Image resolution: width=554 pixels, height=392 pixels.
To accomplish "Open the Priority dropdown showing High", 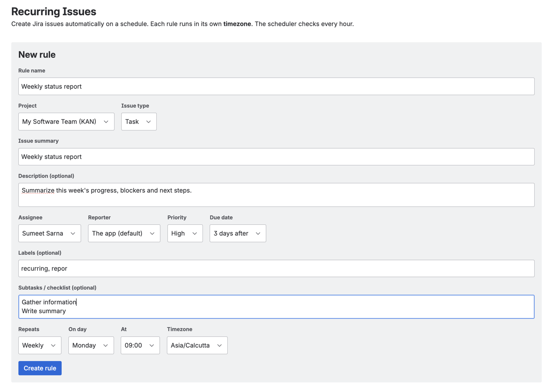I will [x=185, y=233].
